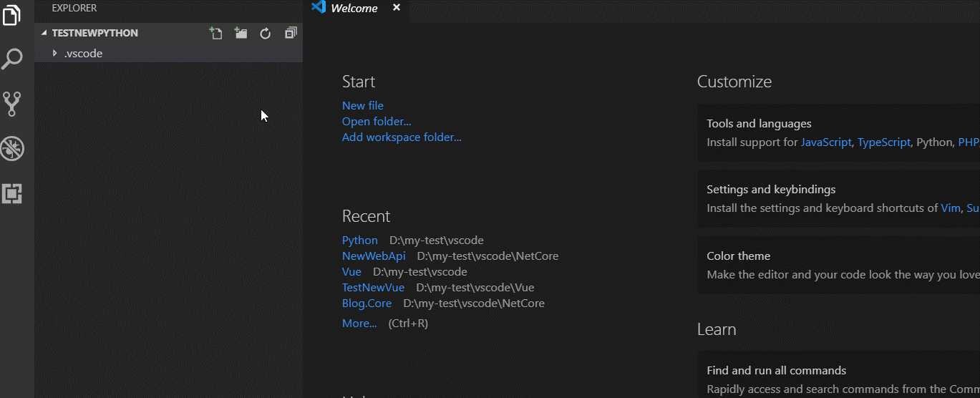
Task: Expand the .vscode folder
Action: 168,53
